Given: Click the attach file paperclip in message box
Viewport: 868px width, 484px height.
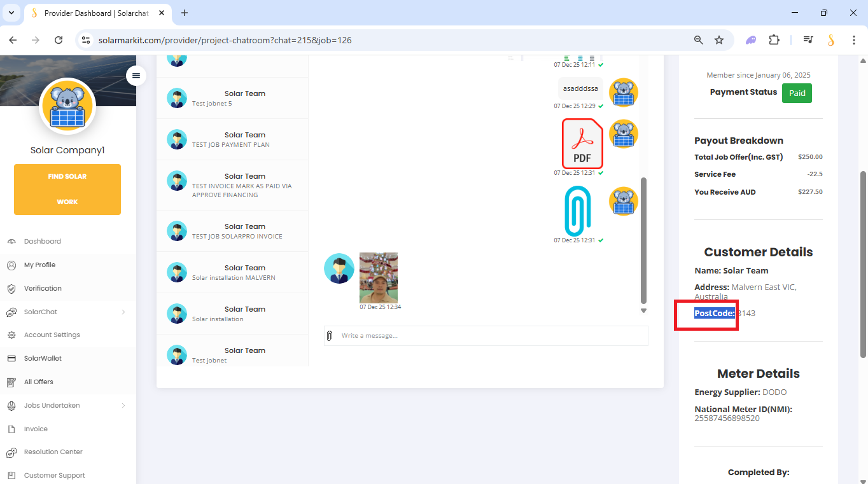Looking at the screenshot, I should click(329, 336).
